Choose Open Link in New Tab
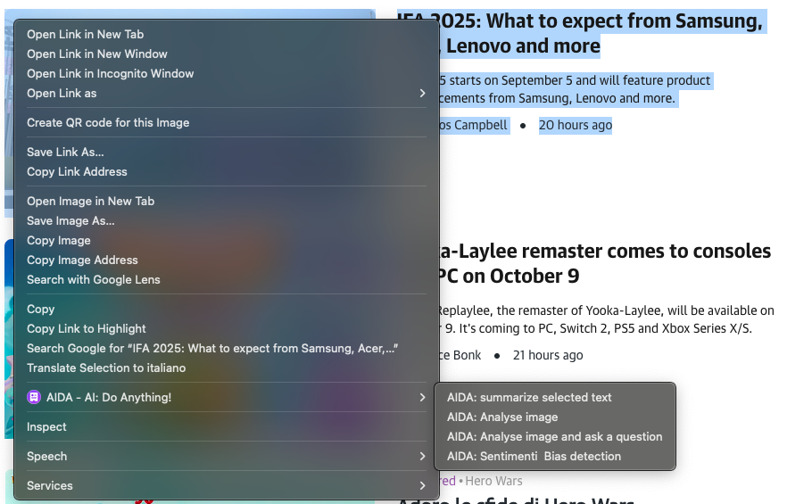Image resolution: width=812 pixels, height=504 pixels. (227, 34)
